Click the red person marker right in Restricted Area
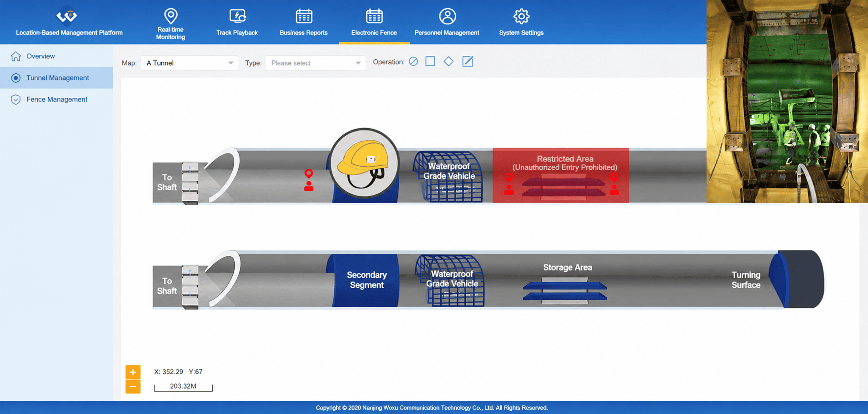This screenshot has width=868, height=414. coord(614,184)
